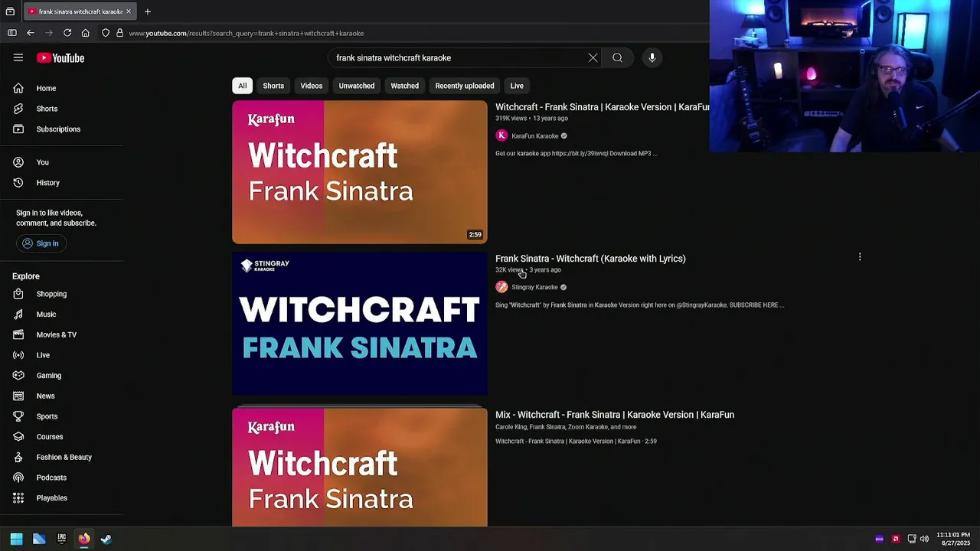Reload the page in browser
980x551 pixels.
point(67,33)
